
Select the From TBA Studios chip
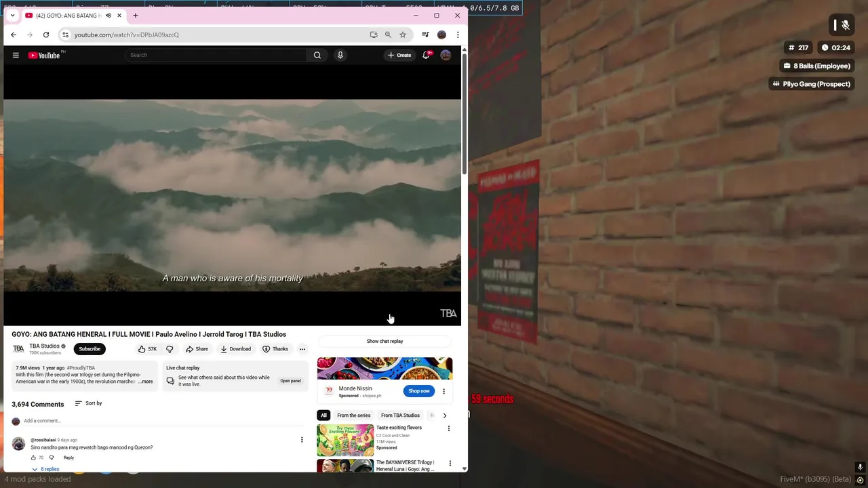click(400, 415)
